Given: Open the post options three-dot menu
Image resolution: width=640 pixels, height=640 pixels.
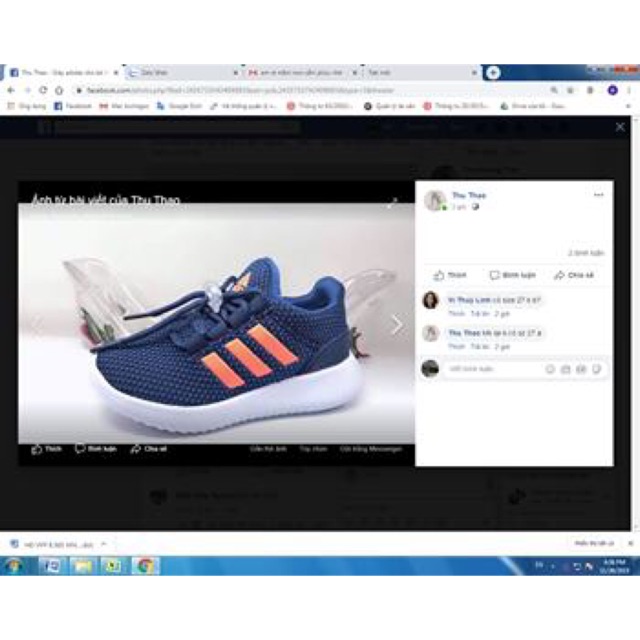Looking at the screenshot, I should tap(598, 195).
